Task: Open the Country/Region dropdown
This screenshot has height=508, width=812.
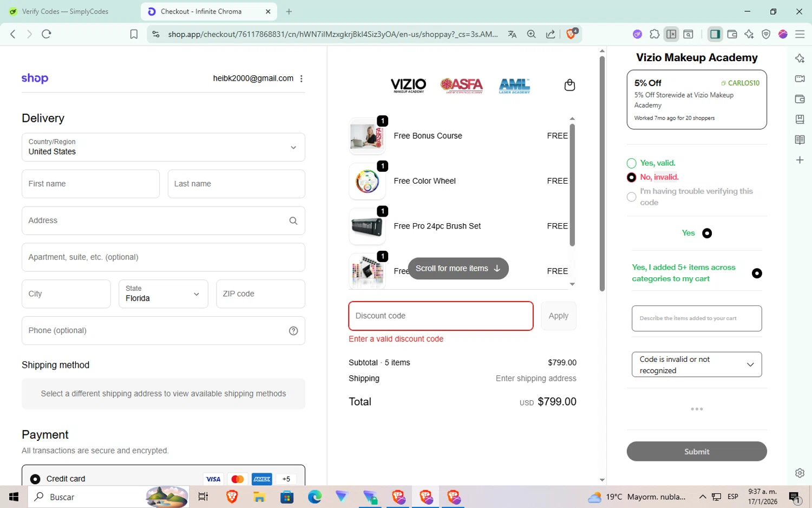Action: pyautogui.click(x=163, y=147)
